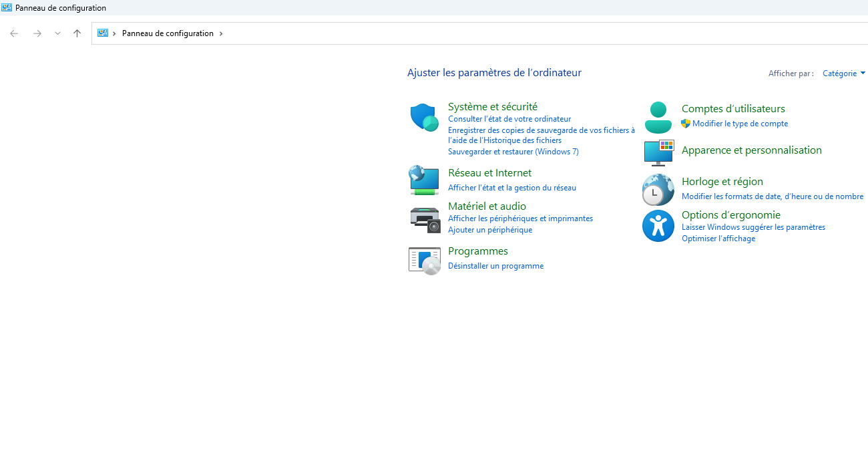868x451 pixels.
Task: Click Afficher l'état et la gestion du réseau
Action: (511, 188)
